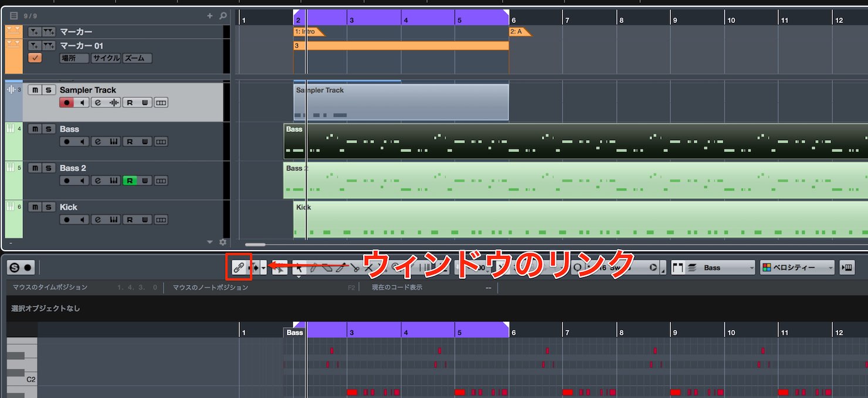Select the Sampler Track clip in arrangement
868x398 pixels.
coord(401,102)
